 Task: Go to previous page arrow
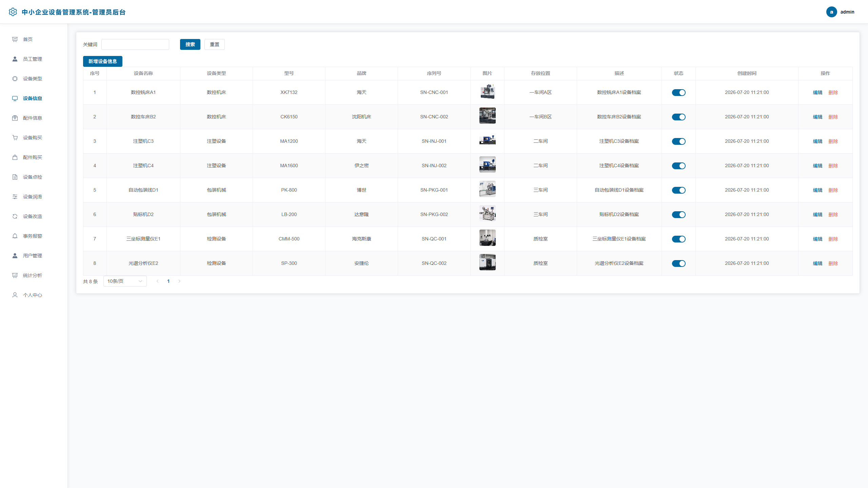tap(157, 281)
